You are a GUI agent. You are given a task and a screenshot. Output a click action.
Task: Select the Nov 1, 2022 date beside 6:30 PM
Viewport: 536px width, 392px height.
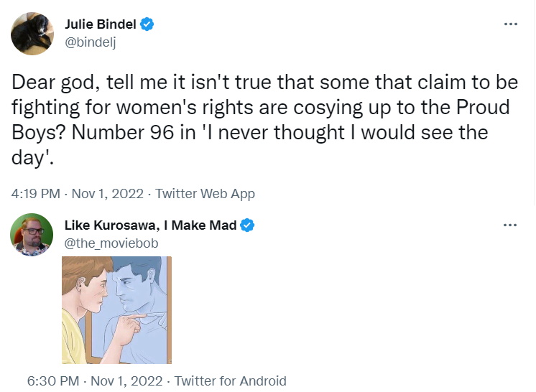pos(128,381)
